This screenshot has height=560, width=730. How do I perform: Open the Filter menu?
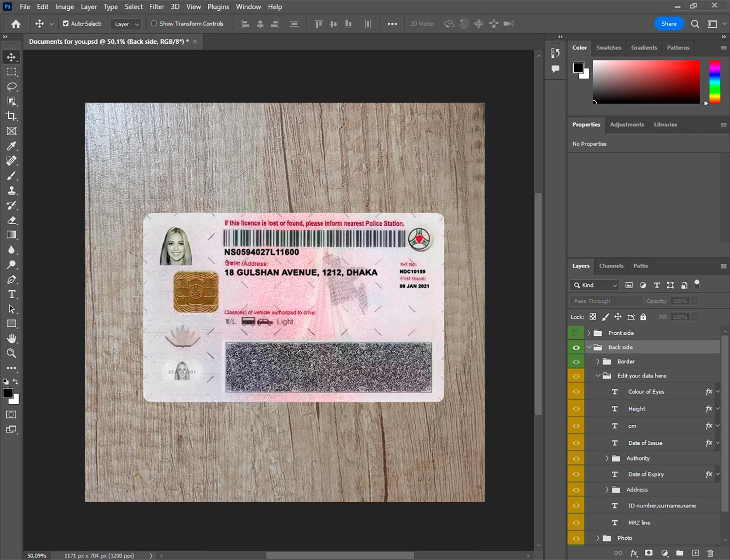(156, 7)
